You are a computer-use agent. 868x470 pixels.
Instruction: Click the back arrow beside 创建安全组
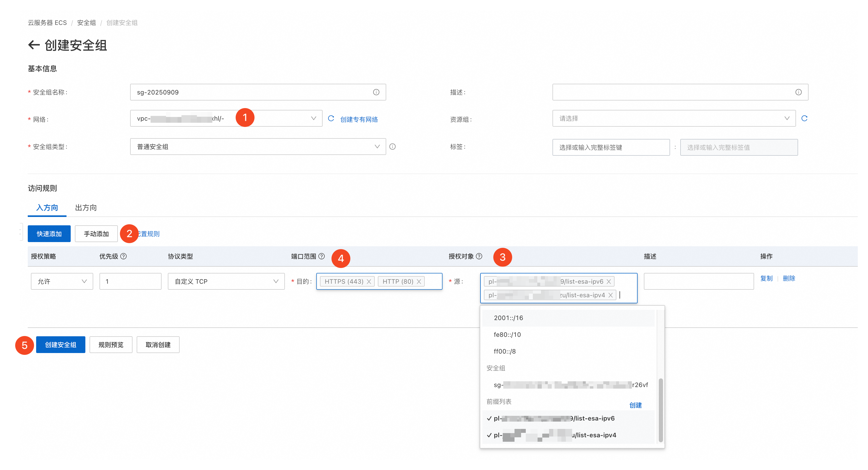tap(34, 45)
